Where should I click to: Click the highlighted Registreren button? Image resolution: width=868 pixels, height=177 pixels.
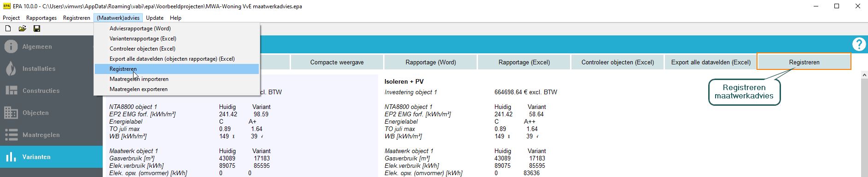pyautogui.click(x=804, y=62)
